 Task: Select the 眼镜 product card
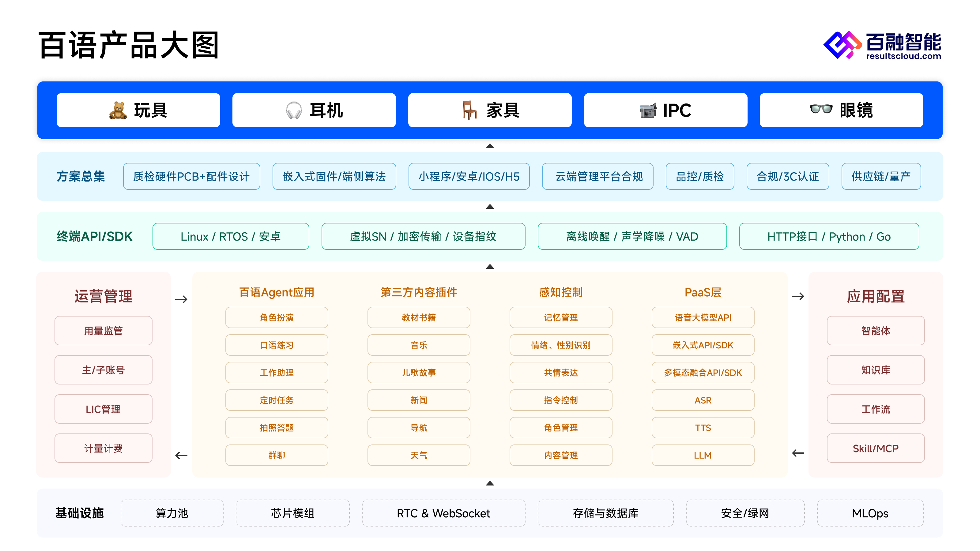[x=842, y=110]
